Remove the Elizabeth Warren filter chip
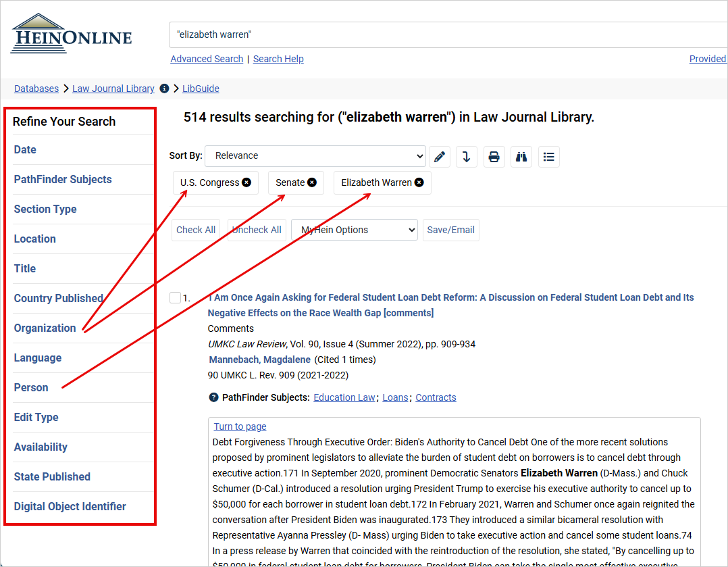The height and width of the screenshot is (567, 728). coord(419,182)
